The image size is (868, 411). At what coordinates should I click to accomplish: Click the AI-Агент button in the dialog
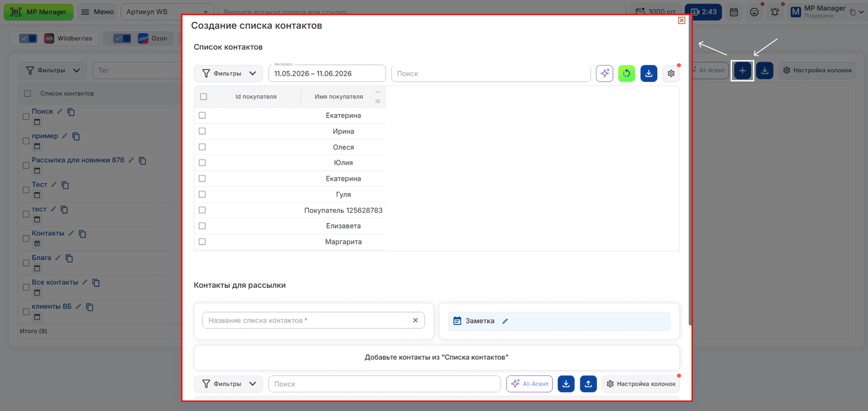(x=530, y=384)
